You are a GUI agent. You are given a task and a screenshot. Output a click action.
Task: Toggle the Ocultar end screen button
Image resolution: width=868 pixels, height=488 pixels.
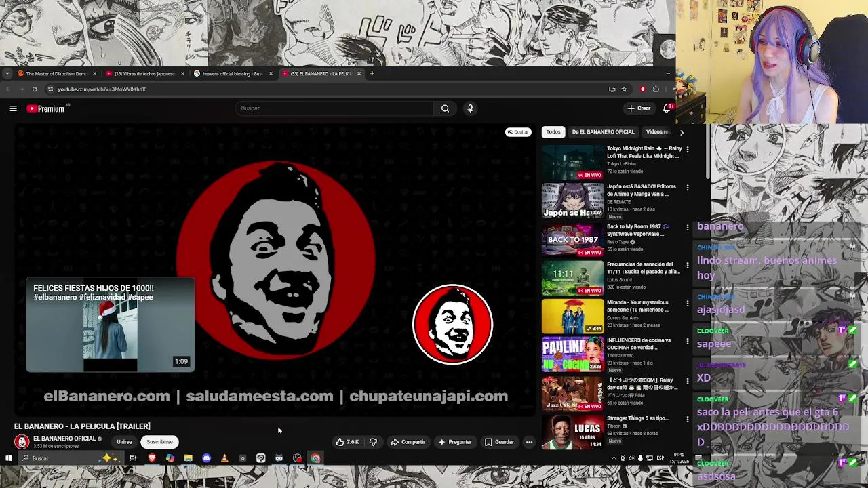(x=518, y=132)
